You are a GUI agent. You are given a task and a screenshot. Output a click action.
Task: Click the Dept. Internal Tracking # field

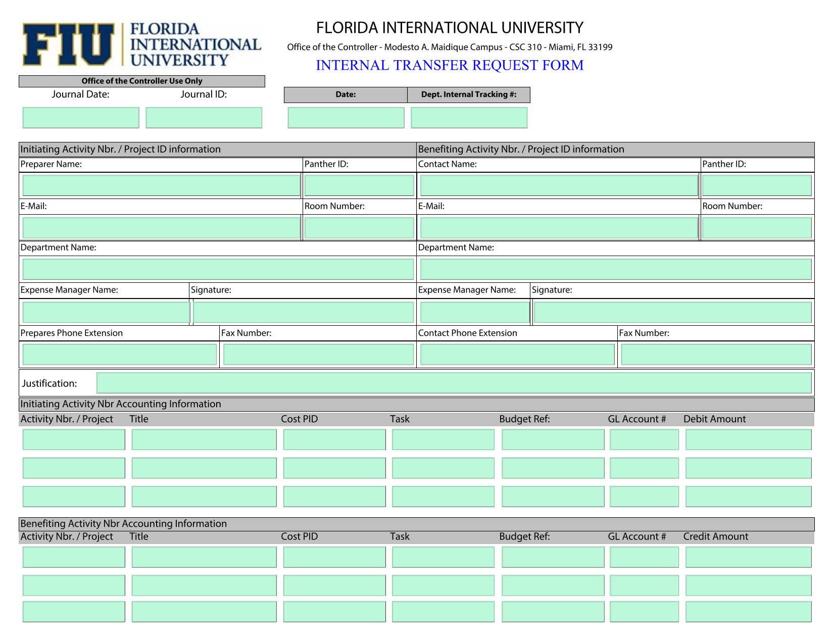coord(469,118)
